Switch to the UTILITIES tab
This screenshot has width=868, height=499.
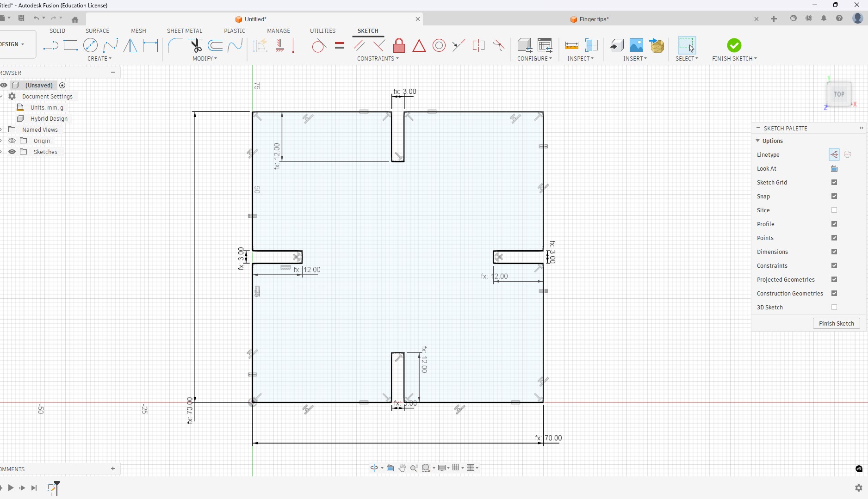(322, 31)
